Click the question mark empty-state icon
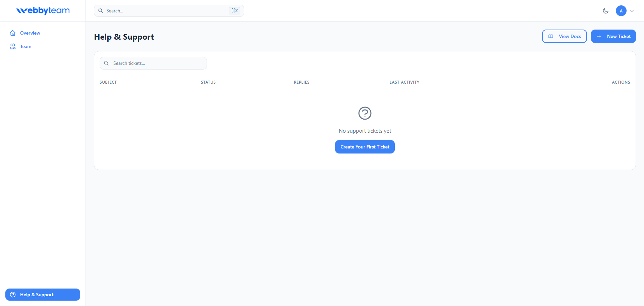Image resolution: width=644 pixels, height=306 pixels. click(x=365, y=113)
